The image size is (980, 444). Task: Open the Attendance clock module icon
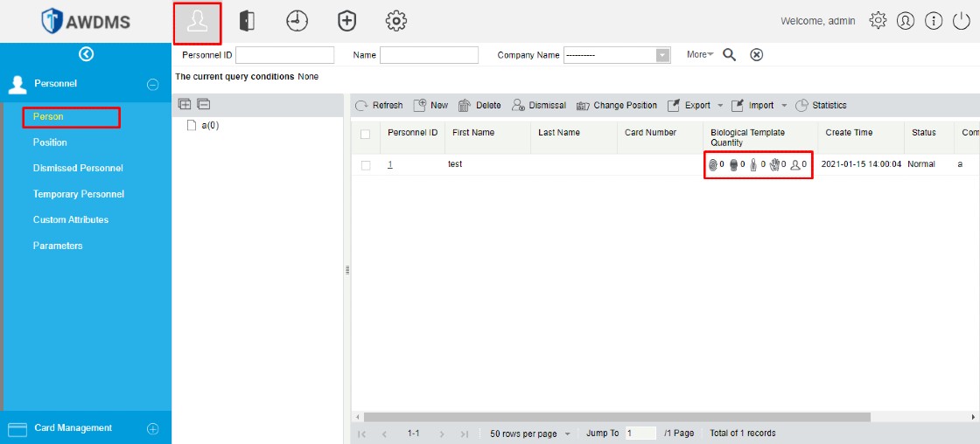(297, 21)
